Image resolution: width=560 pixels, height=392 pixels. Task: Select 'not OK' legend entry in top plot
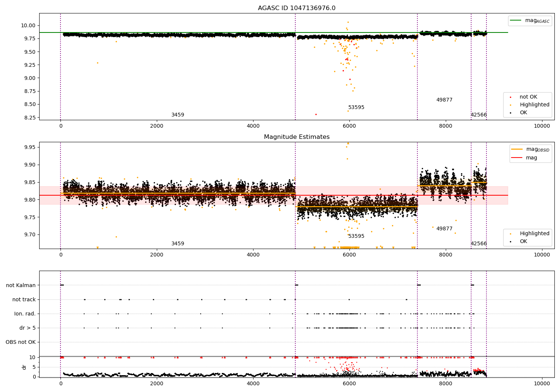tap(528, 97)
